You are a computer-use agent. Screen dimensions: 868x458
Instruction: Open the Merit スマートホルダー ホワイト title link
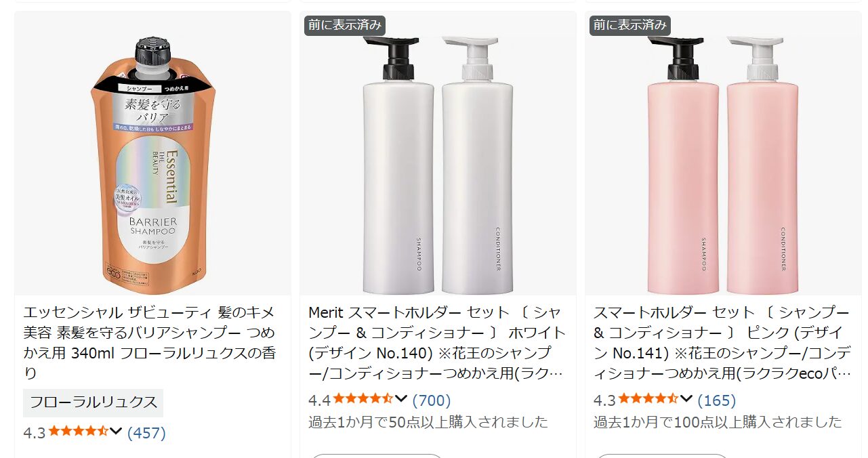(437, 343)
